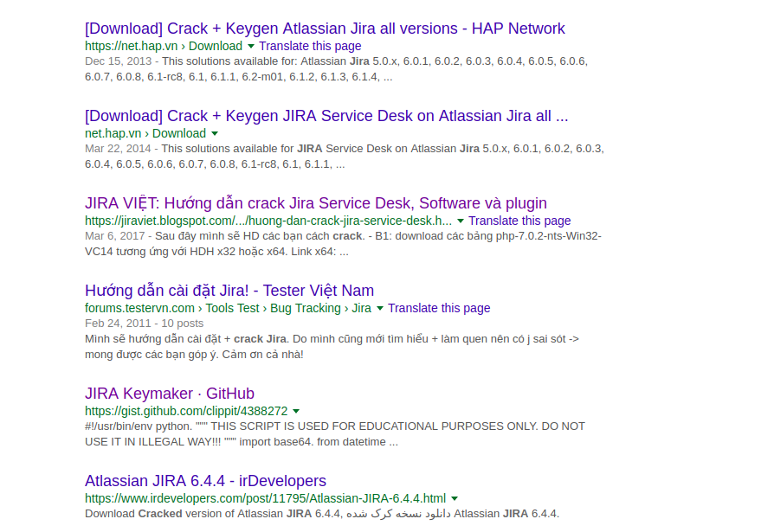Translate the jiraviet.blogspot.com page
Viewport: 761px width, 532px height.
click(x=519, y=221)
